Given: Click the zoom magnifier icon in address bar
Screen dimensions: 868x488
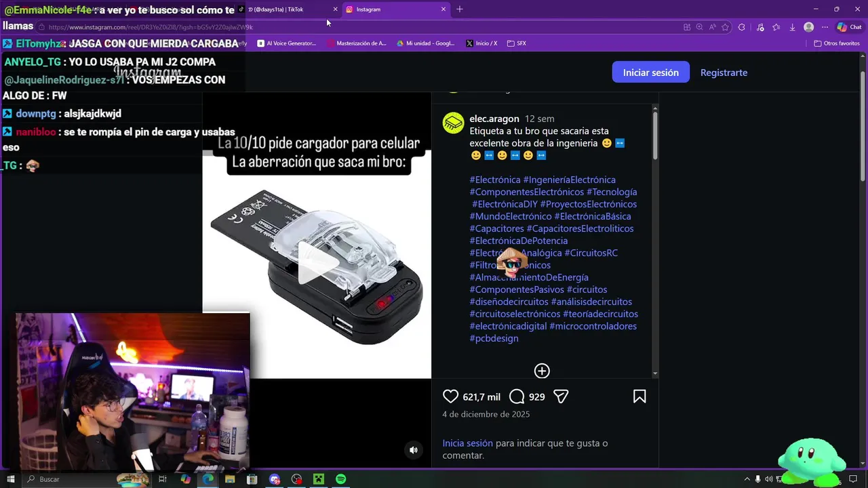Looking at the screenshot, I should click(700, 27).
